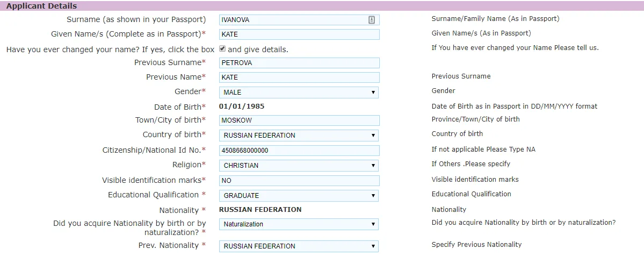Uncheck the changed your name checkbox
The width and height of the screenshot is (644, 256).
222,48
